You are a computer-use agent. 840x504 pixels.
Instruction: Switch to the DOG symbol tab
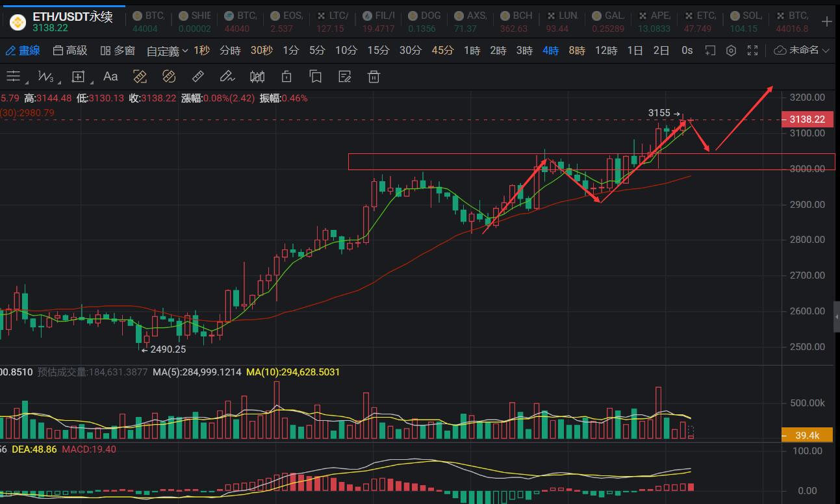tap(425, 21)
